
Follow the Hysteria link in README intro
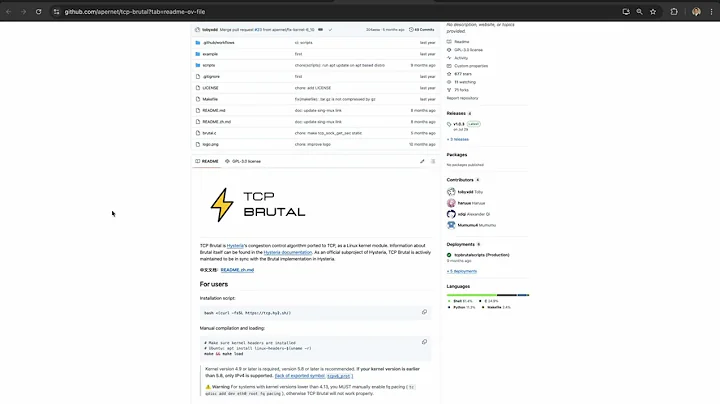tap(235, 246)
